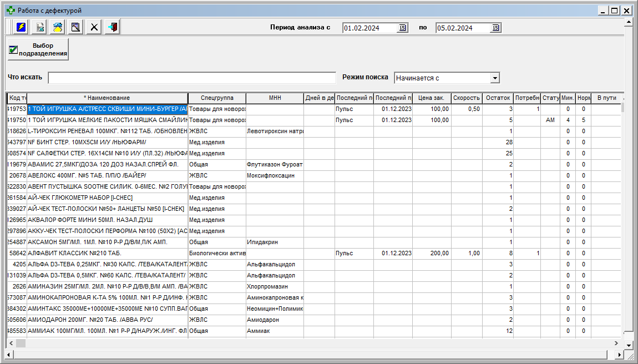Sort by the Спецгруппа column header
The image size is (638, 364).
[217, 98]
